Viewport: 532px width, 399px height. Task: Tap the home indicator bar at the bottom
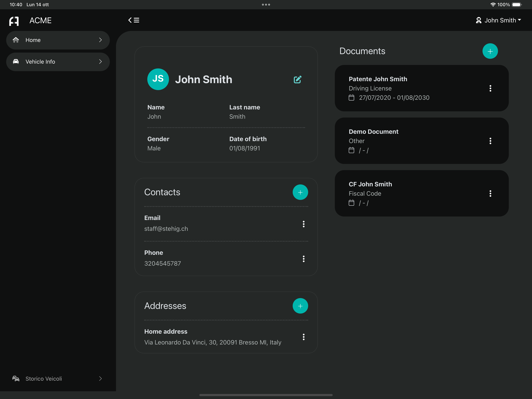266,395
